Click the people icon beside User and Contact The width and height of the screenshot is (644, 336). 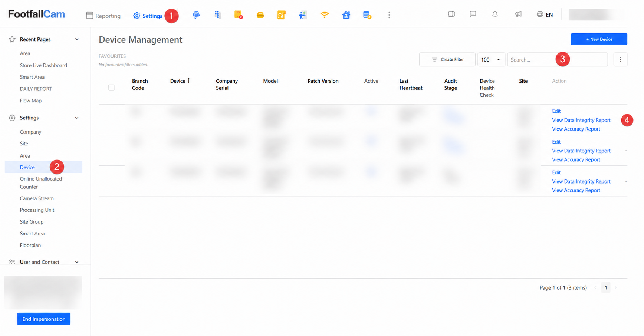pyautogui.click(x=12, y=262)
